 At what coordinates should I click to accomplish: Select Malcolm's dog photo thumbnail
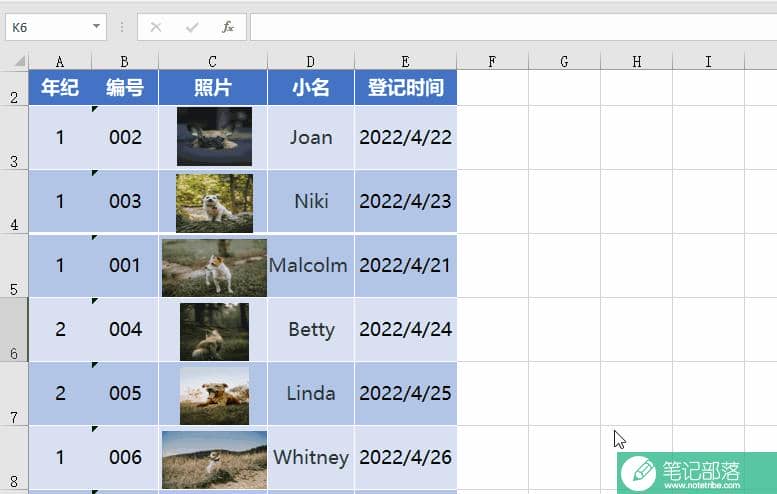coord(214,268)
